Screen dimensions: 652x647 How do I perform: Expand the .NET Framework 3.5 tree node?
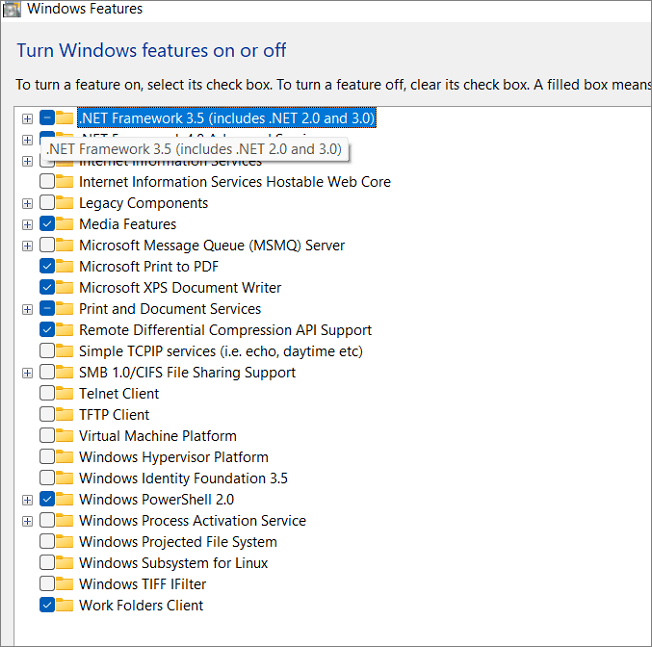tap(27, 119)
